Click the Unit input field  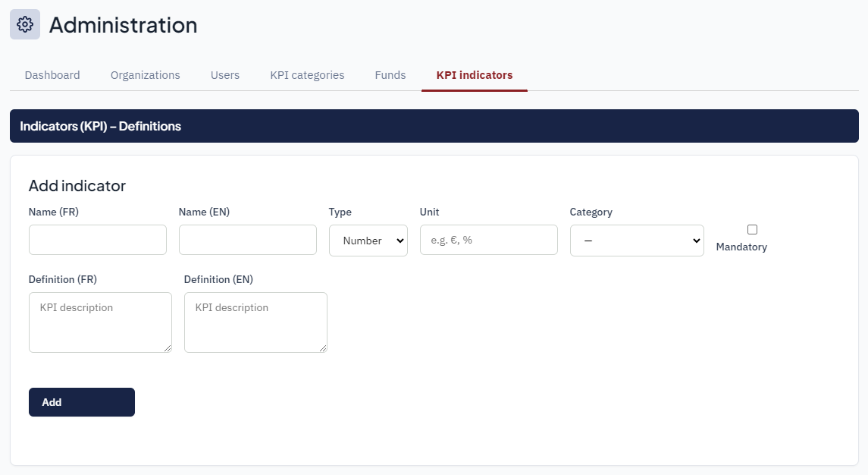click(x=488, y=240)
